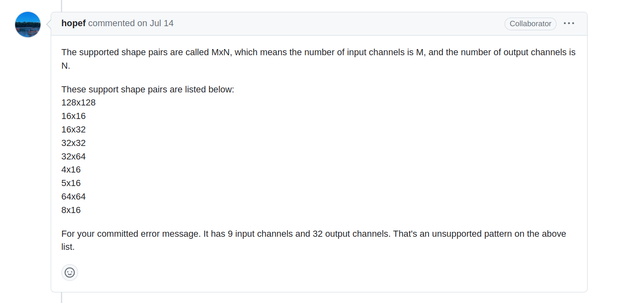Click the 32x32 shape pair line
Viewport: 644px width, 303px height.
[x=74, y=143]
